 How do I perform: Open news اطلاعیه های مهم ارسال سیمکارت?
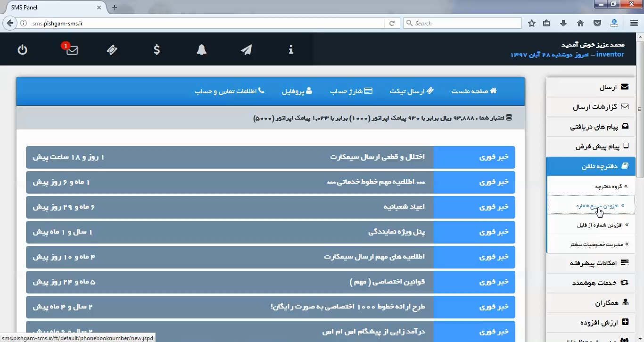tap(271, 257)
